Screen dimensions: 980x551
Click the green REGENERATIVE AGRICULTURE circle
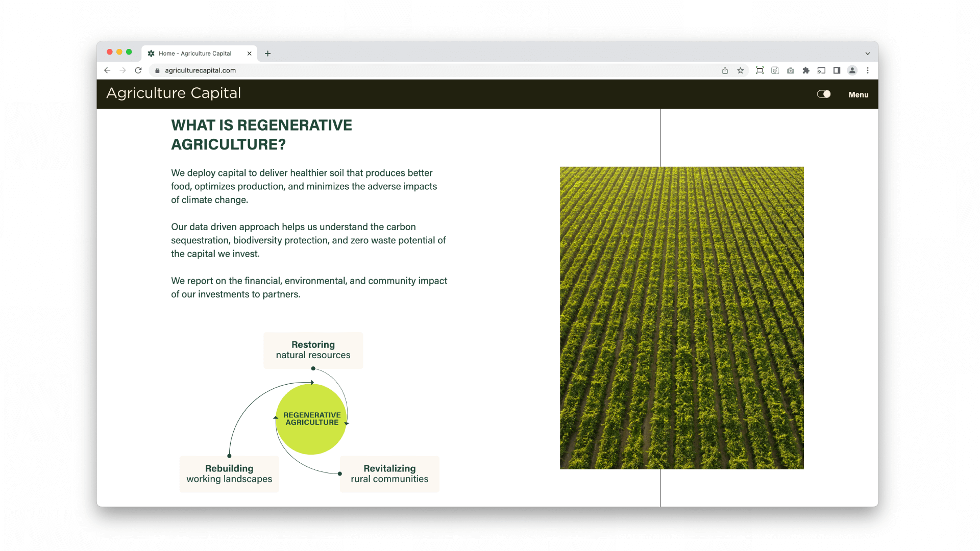[x=311, y=419]
